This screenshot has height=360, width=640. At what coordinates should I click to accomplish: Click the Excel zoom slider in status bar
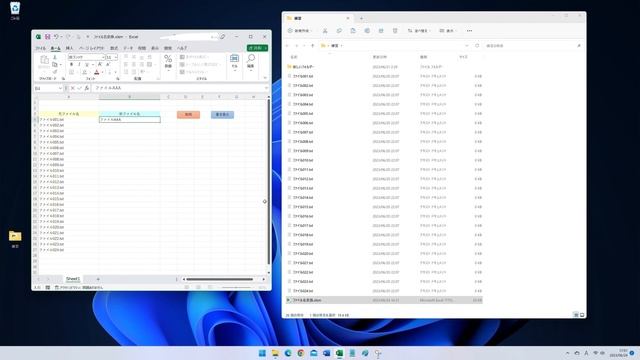[236, 287]
